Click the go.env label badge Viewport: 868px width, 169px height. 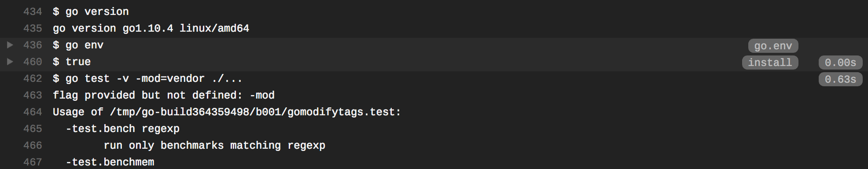pyautogui.click(x=773, y=46)
